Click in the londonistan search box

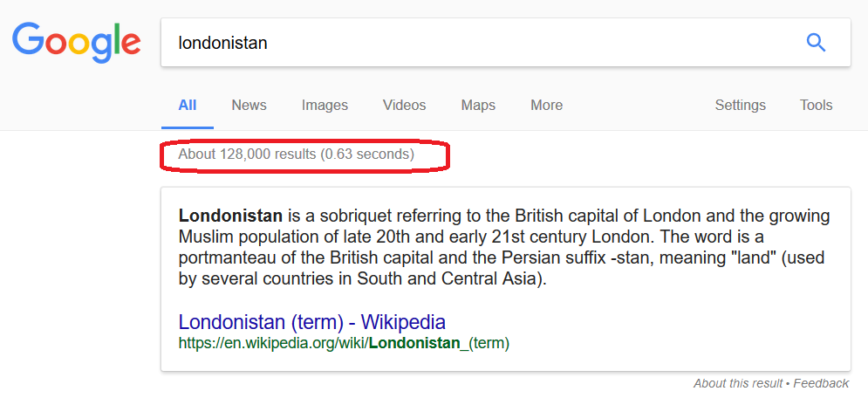[505, 43]
